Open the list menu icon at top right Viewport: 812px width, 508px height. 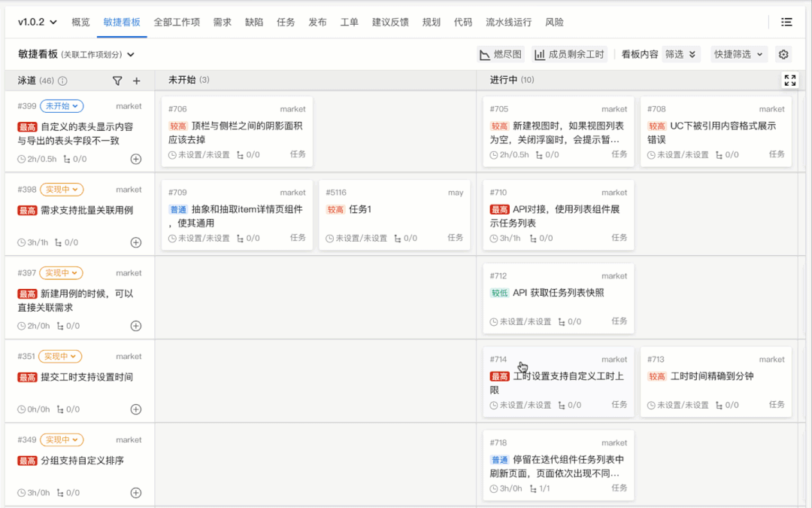click(786, 22)
